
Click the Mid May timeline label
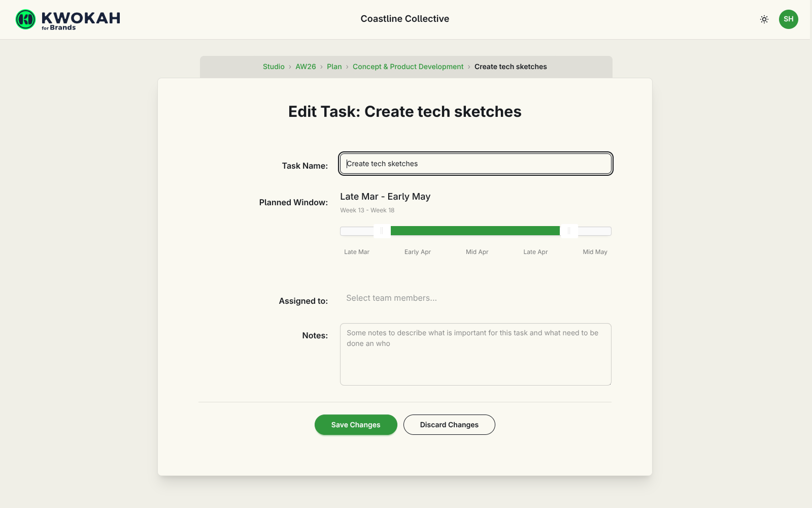pyautogui.click(x=595, y=251)
